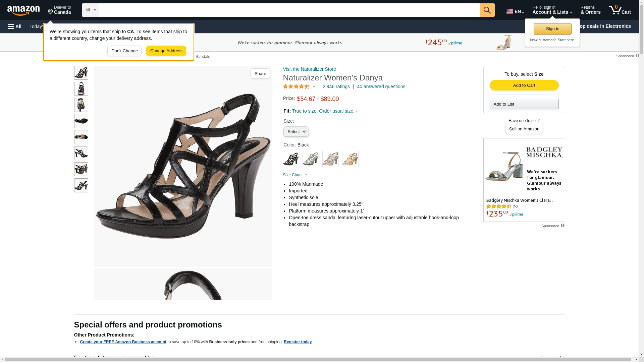Open the EN language flag selector
Viewport: 644px width, 362px height.
[515, 11]
